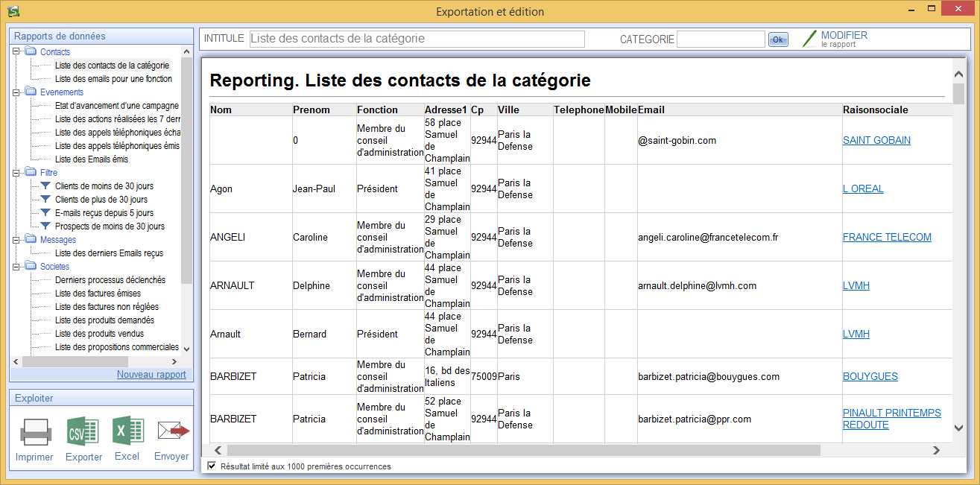Collapse the Messages tree node
The height and width of the screenshot is (485, 980).
pos(16,240)
